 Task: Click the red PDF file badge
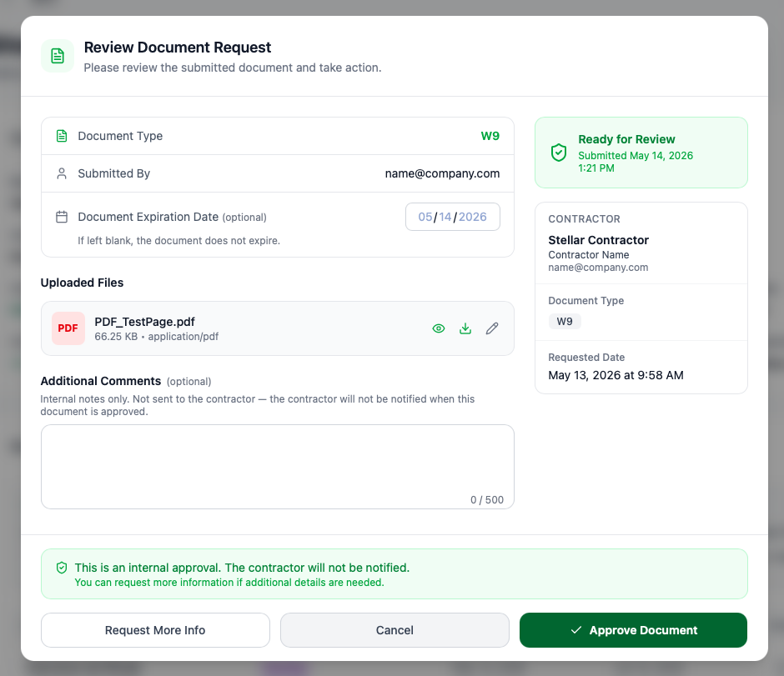[x=68, y=328]
